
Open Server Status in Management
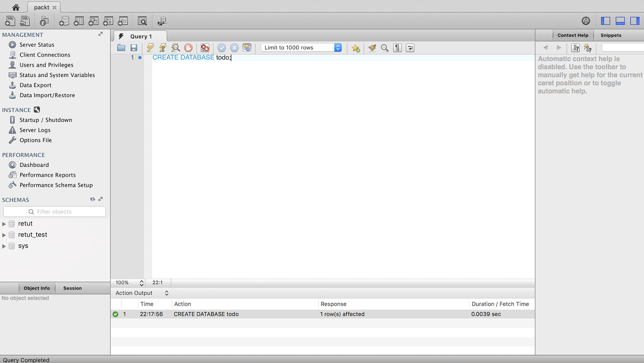[x=37, y=45]
